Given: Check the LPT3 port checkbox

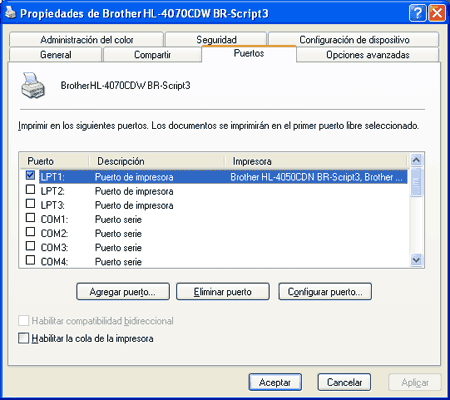Looking at the screenshot, I should point(30,204).
